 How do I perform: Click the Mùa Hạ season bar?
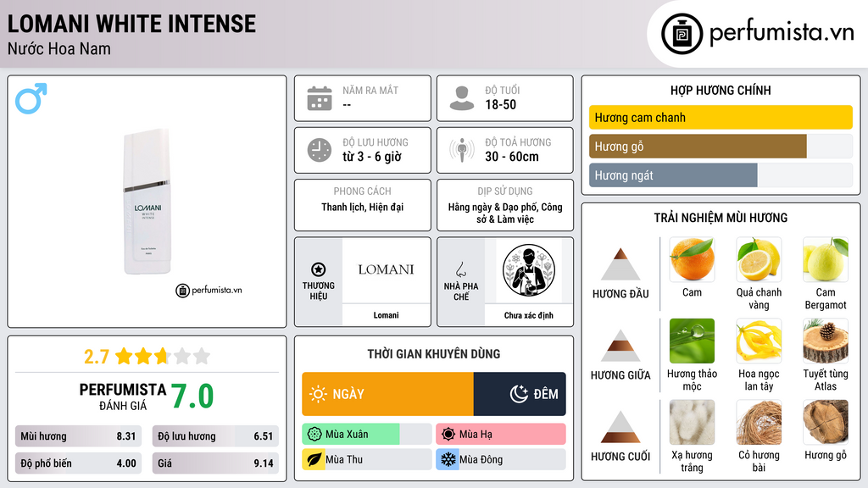501,435
